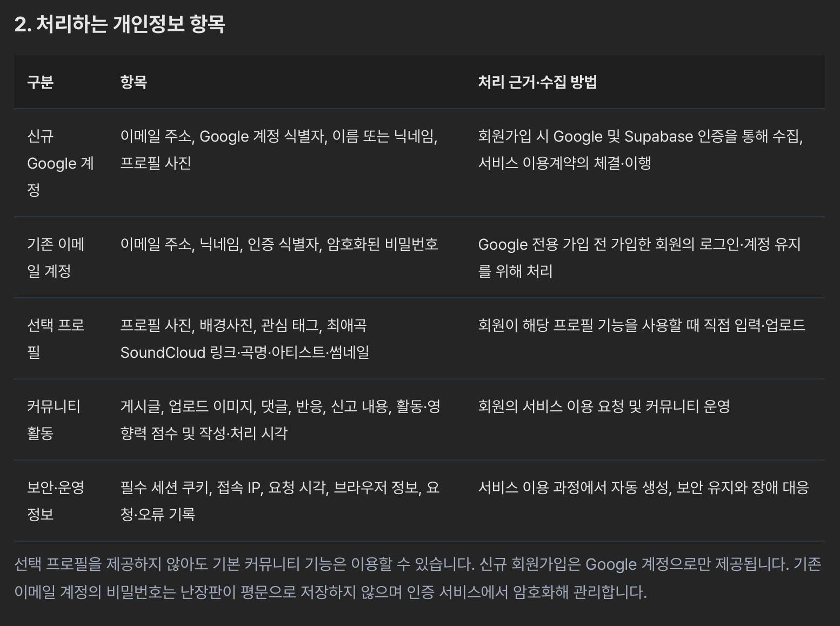Click the 'Google 계정 식별자' items cell
This screenshot has height=626, width=840.
click(279, 149)
